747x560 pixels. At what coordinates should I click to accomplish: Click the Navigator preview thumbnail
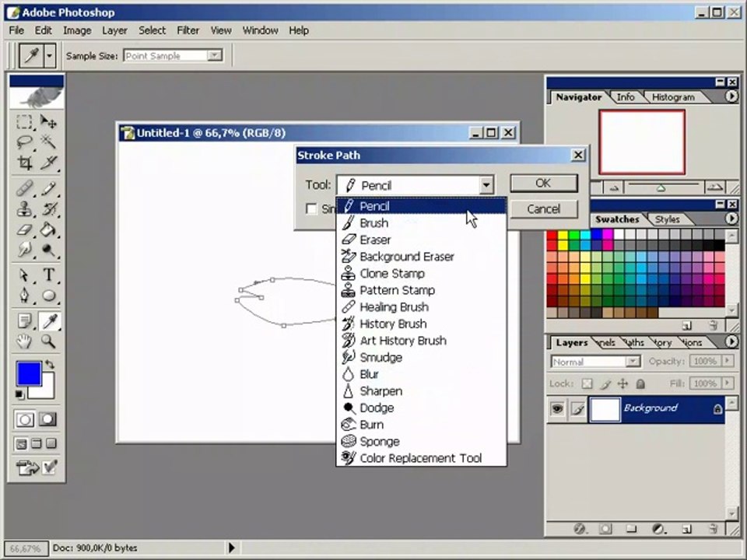pyautogui.click(x=642, y=142)
